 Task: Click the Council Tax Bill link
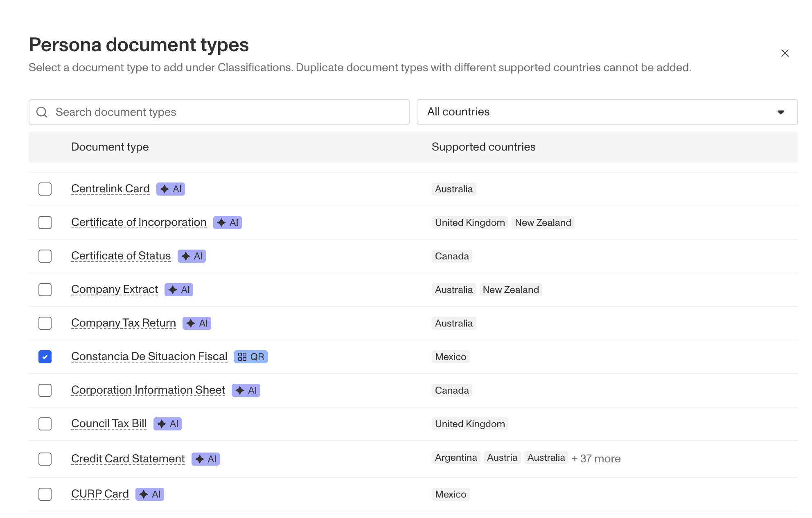pyautogui.click(x=109, y=423)
